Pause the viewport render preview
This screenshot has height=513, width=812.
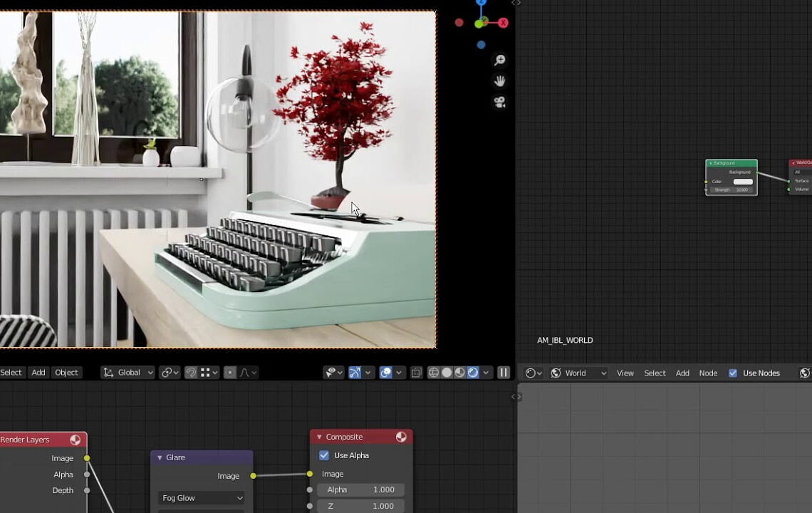tap(504, 373)
